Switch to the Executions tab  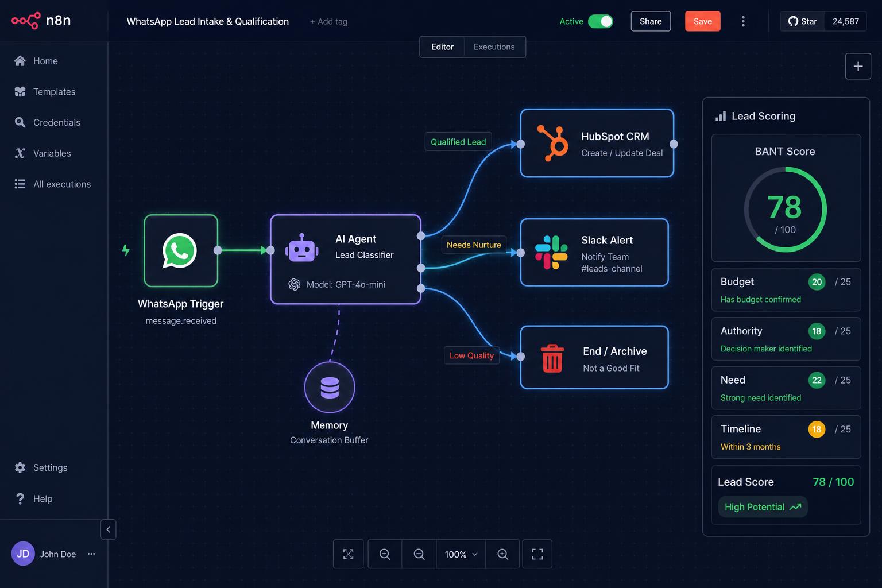click(x=494, y=47)
